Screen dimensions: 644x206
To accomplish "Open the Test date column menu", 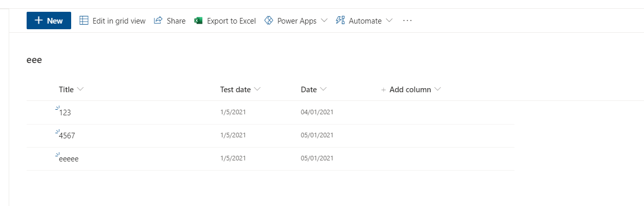I will coord(257,89).
